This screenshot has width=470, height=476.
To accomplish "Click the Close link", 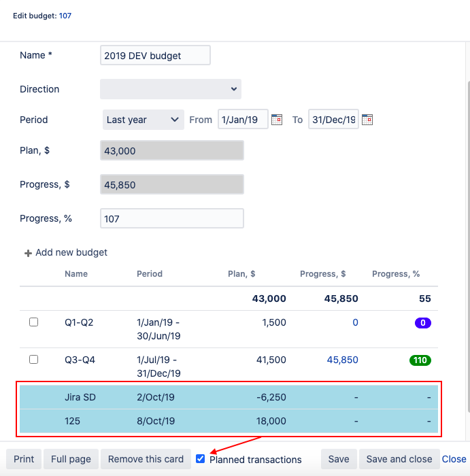I will pyautogui.click(x=454, y=459).
